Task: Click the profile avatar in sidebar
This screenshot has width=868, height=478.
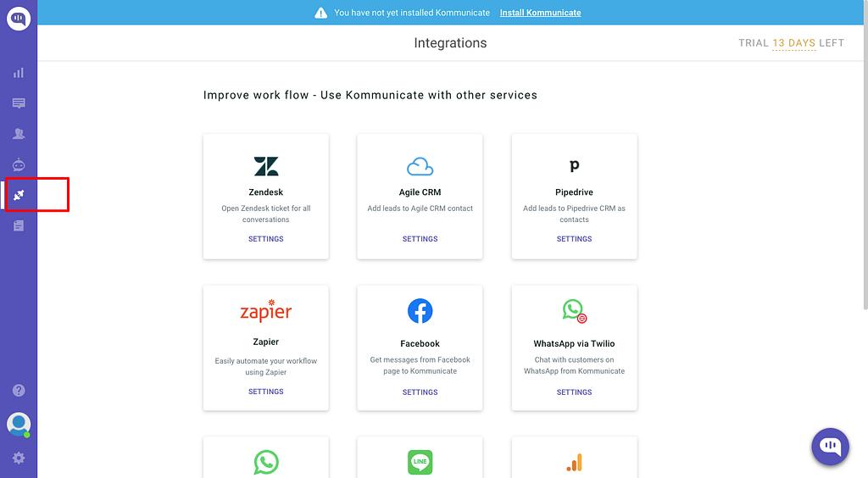Action: [x=19, y=425]
